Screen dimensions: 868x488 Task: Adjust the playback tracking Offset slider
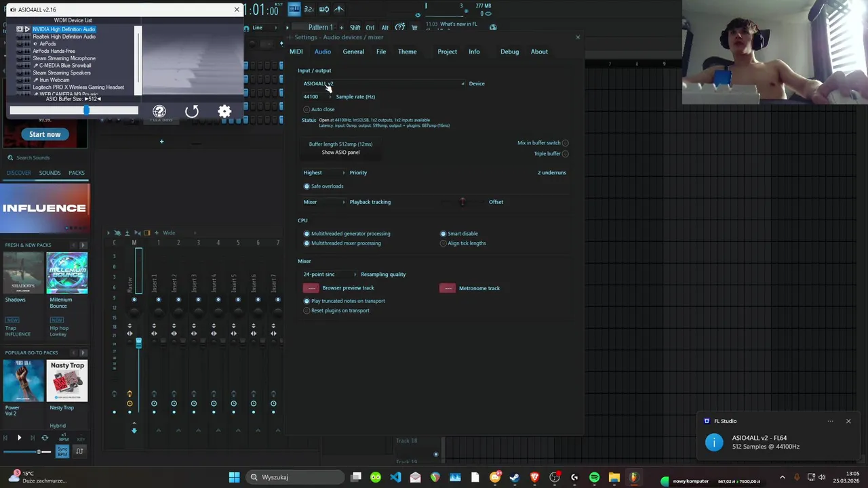point(462,202)
